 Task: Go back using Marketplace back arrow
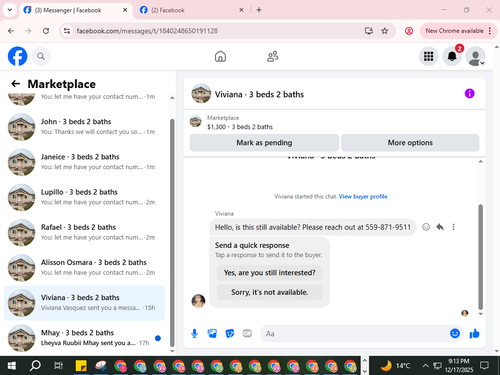pos(15,84)
